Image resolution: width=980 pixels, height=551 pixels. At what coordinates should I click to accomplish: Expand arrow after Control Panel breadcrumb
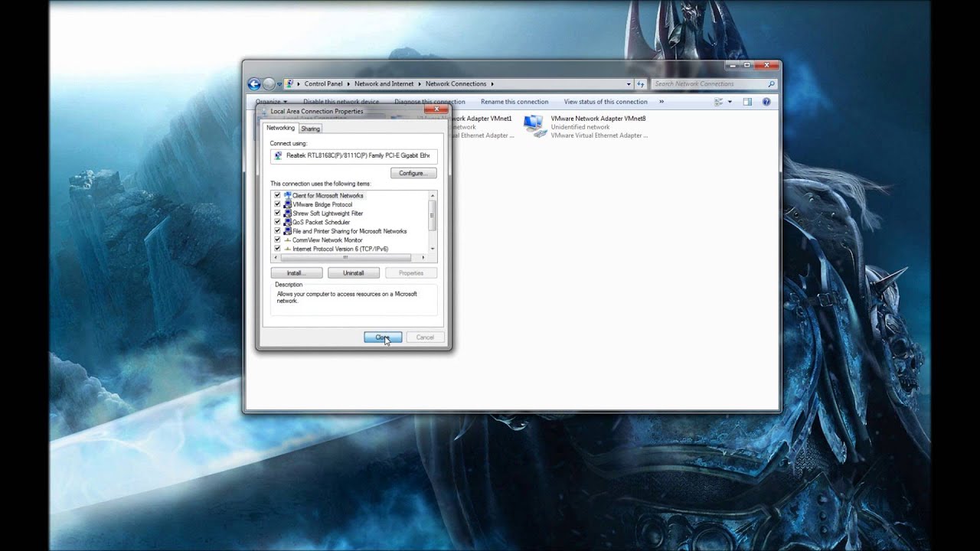coord(348,84)
